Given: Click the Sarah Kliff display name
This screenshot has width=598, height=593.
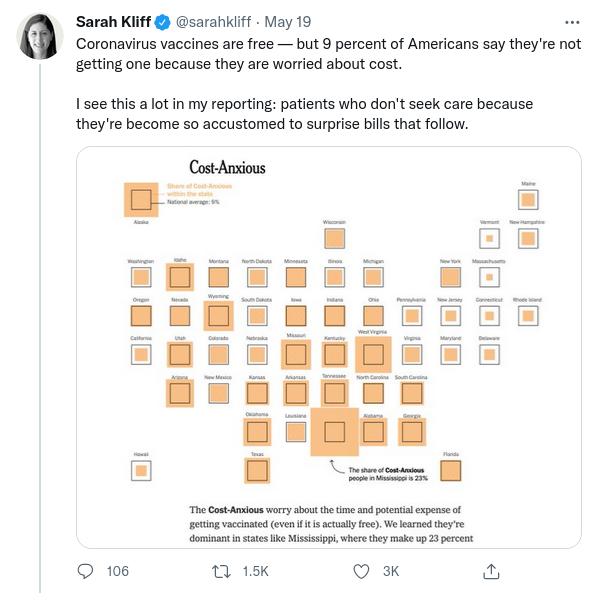Looking at the screenshot, I should [113, 22].
